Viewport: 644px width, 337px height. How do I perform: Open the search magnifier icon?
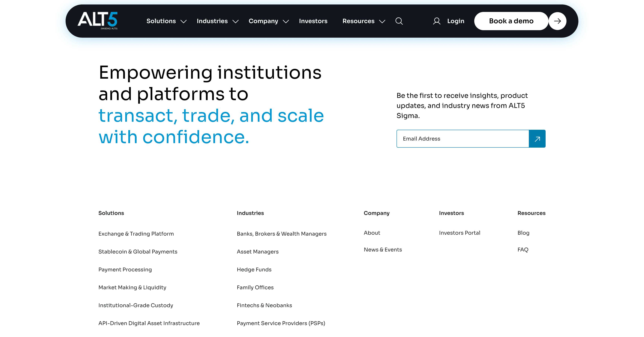(399, 21)
